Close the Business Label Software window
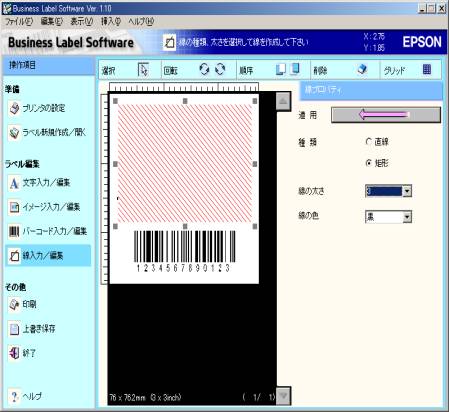Screen dimensions: 449x412 (x=442, y=9)
